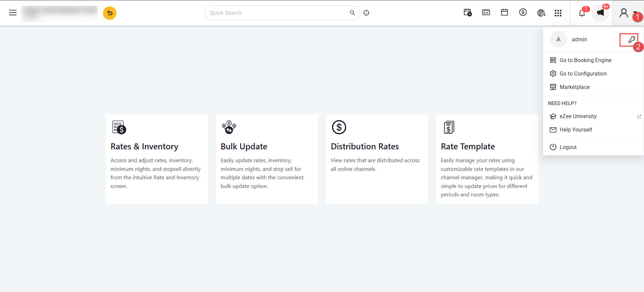644x292 pixels.
Task: Toggle the user profile dropdown
Action: (x=628, y=13)
